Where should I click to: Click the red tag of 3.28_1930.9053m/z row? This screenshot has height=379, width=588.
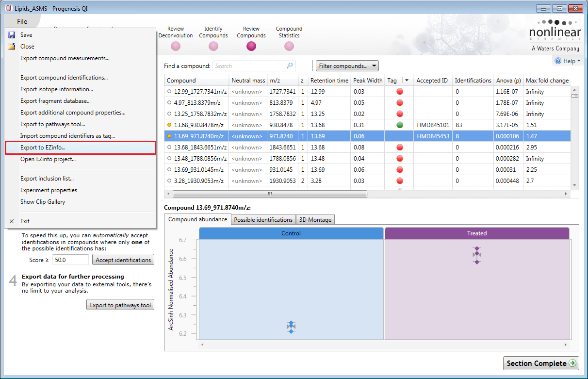coord(400,181)
